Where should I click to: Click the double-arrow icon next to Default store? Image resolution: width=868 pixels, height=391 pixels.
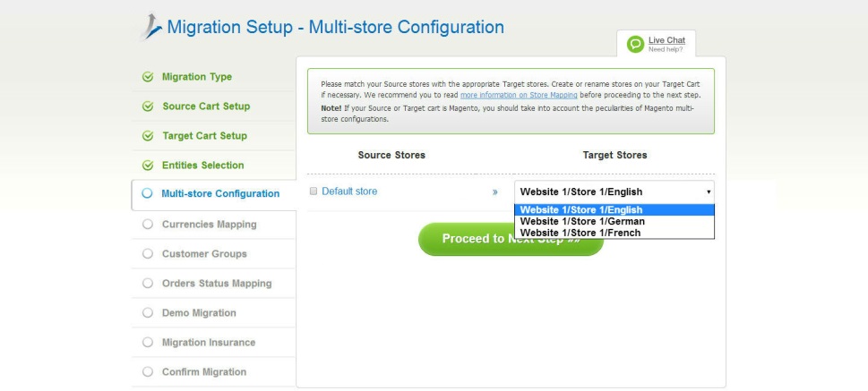(x=494, y=191)
